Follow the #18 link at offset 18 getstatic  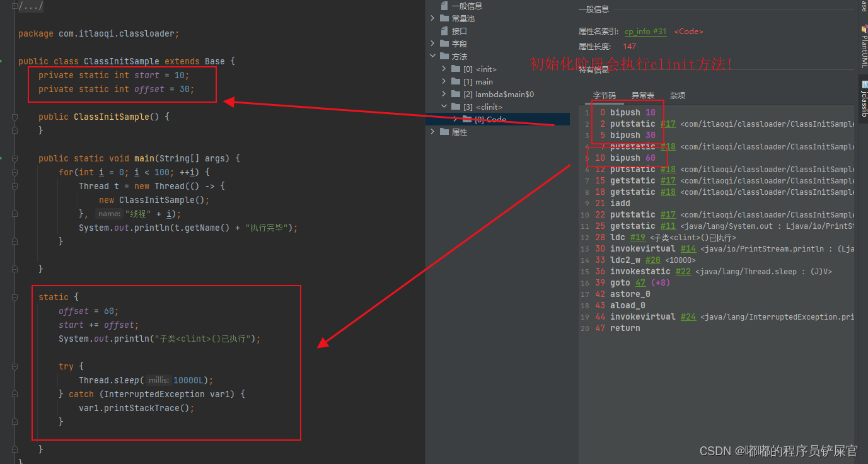tap(668, 192)
